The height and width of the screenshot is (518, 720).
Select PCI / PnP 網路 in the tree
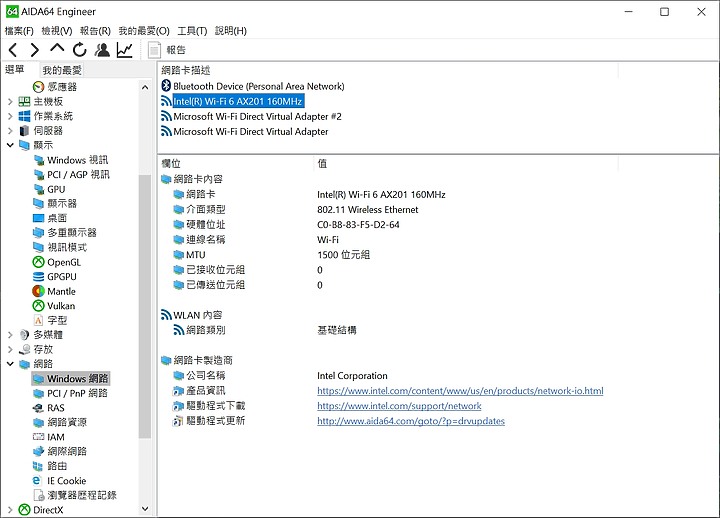pos(70,393)
